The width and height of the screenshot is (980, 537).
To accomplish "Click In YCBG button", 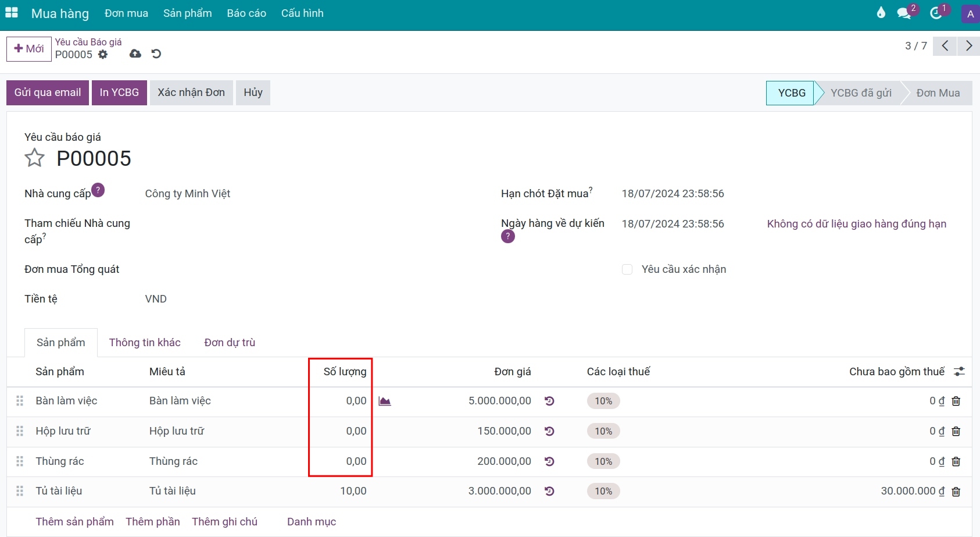I will 119,93.
